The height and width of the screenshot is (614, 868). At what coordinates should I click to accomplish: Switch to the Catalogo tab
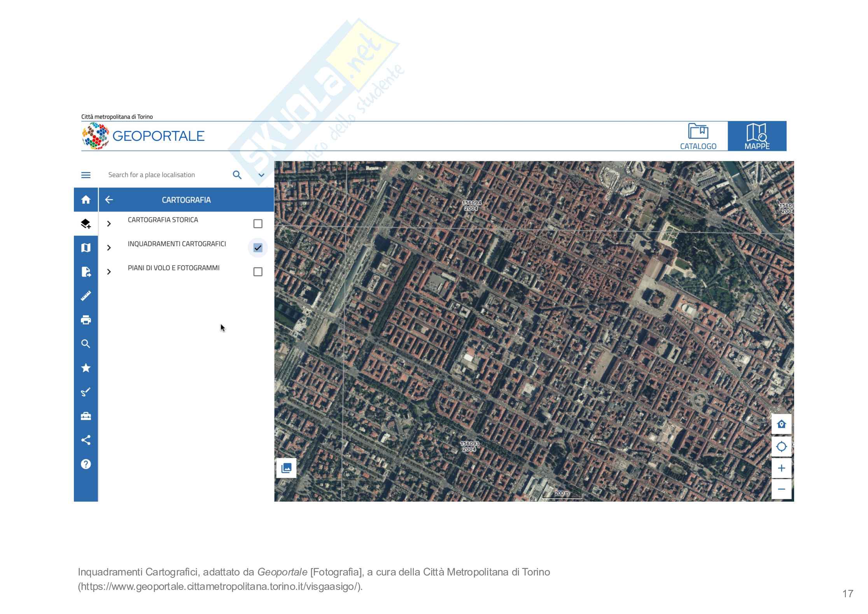click(698, 136)
